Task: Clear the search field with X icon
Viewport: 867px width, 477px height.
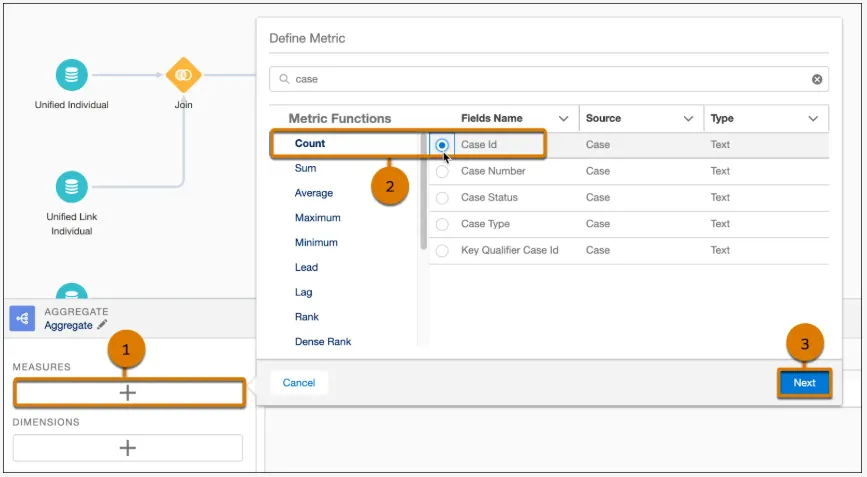Action: pyautogui.click(x=817, y=79)
